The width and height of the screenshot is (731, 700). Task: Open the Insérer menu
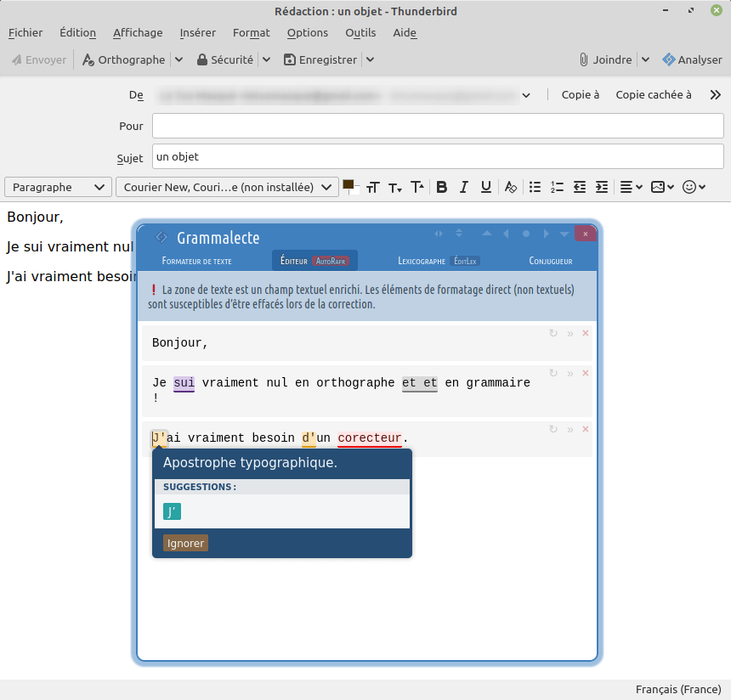coord(198,32)
